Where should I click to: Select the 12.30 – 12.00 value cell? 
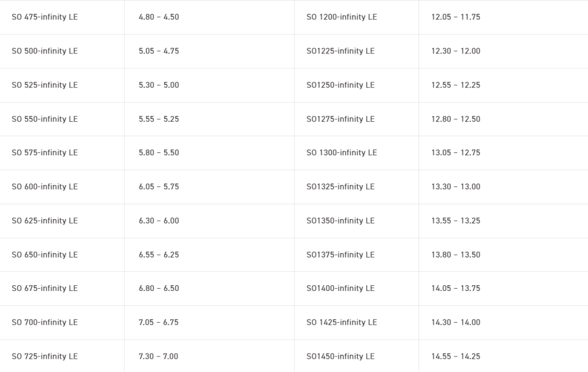point(456,51)
